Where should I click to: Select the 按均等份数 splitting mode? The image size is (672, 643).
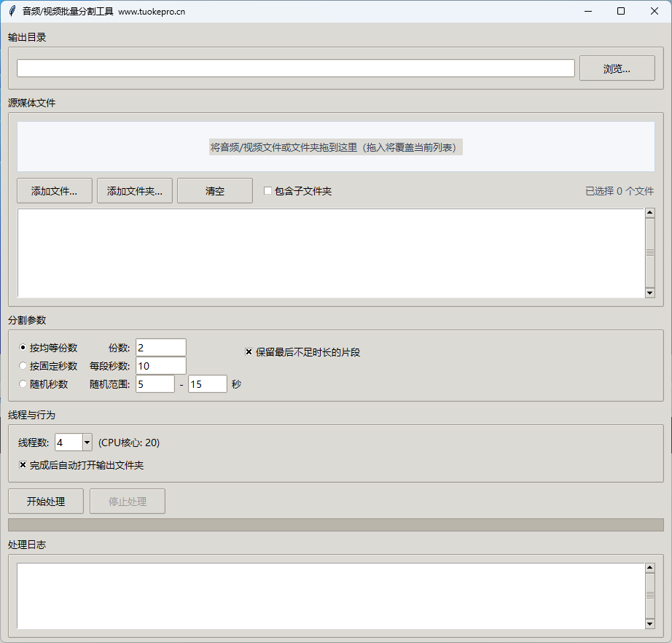[x=23, y=348]
